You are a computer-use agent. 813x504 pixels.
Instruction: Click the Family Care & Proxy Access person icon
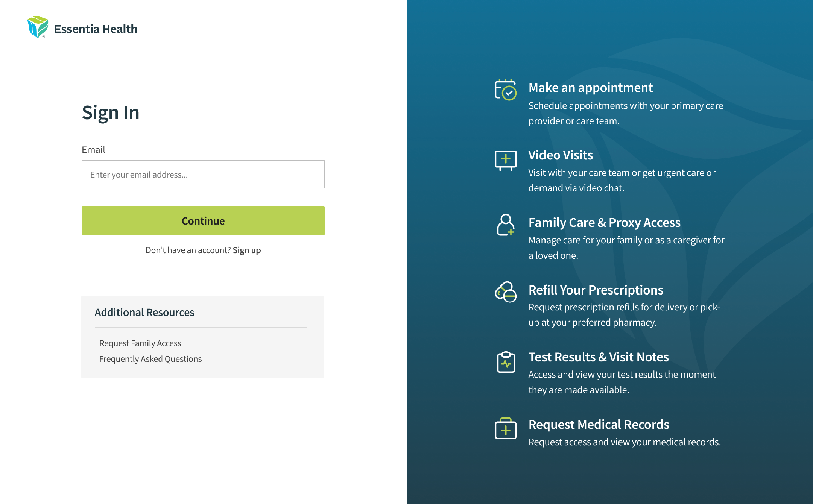click(x=506, y=225)
